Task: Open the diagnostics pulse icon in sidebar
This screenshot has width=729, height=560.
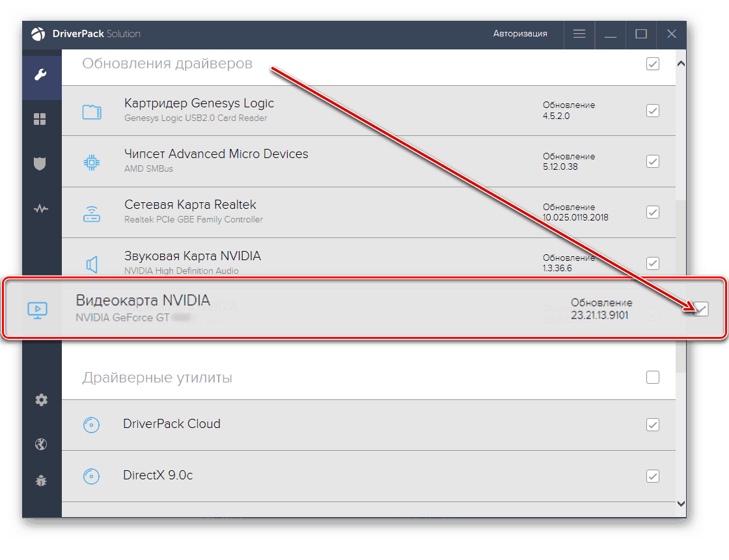Action: pos(41,209)
